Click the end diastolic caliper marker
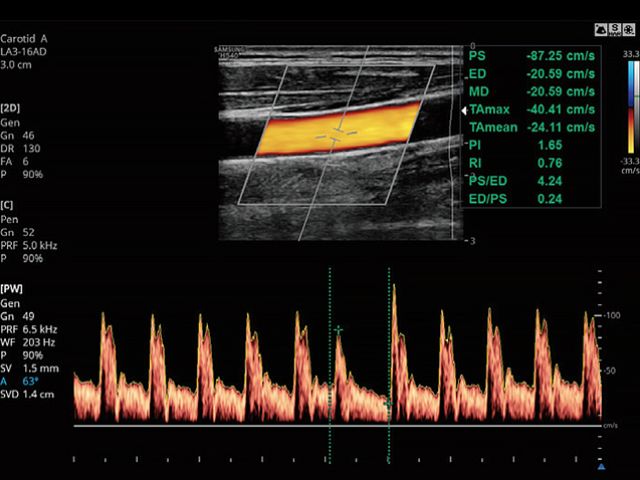The height and width of the screenshot is (480, 640). click(x=386, y=402)
